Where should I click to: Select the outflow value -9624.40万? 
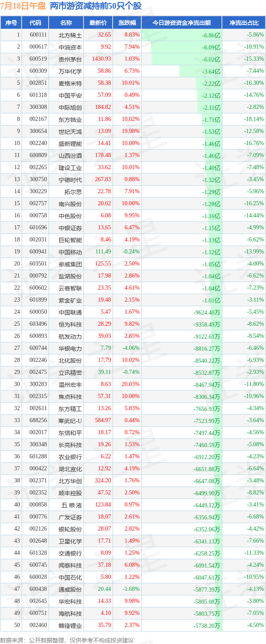[207, 312]
